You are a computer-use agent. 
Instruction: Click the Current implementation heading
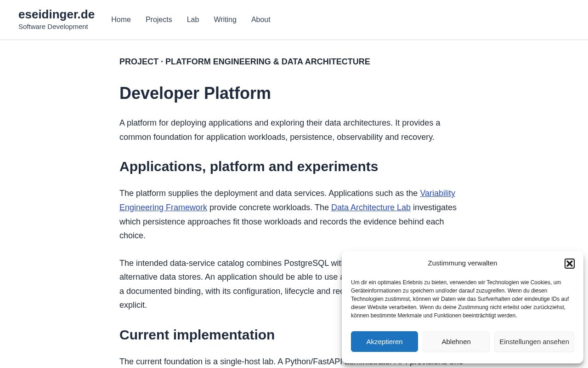197,335
